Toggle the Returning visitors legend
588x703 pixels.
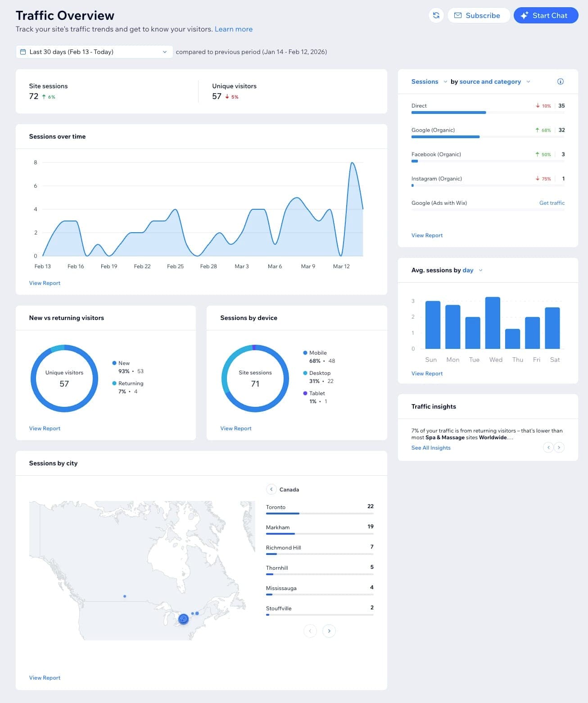[x=130, y=383]
